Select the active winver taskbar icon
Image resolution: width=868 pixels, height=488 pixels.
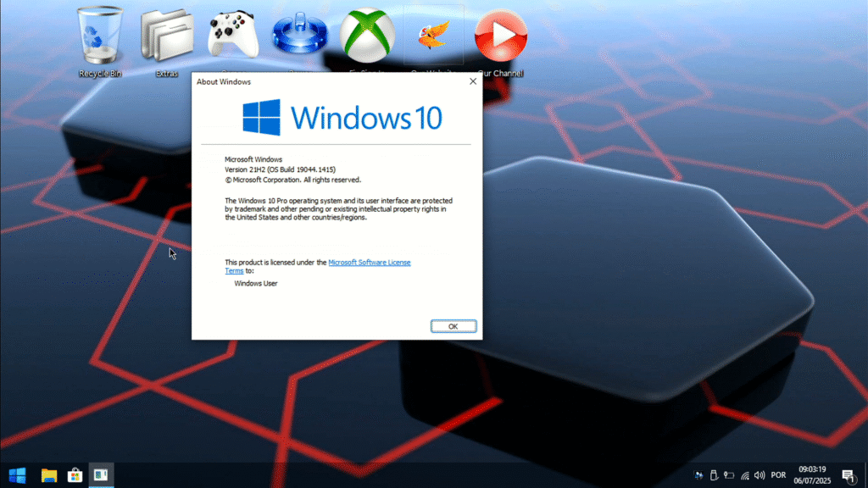click(101, 475)
